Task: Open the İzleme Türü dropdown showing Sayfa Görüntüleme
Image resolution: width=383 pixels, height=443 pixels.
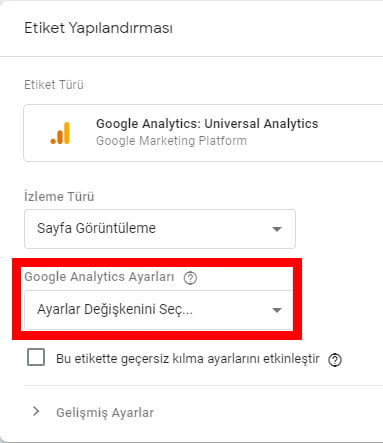Action: pyautogui.click(x=160, y=229)
